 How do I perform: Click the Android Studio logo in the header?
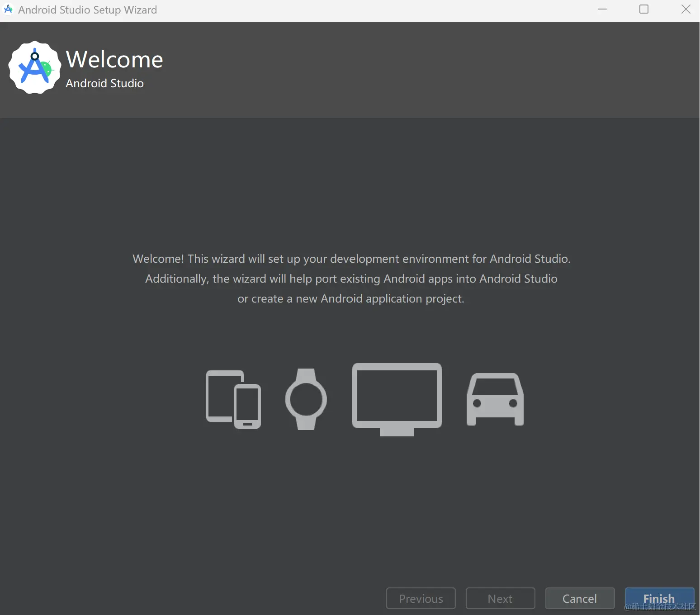(35, 68)
